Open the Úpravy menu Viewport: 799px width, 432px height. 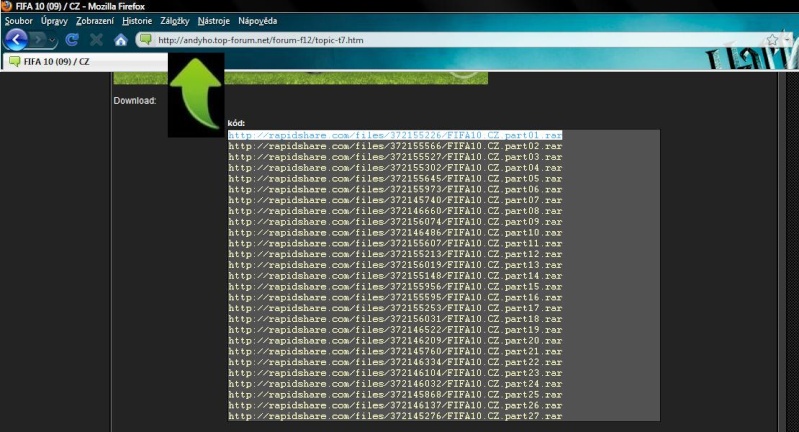coord(54,21)
